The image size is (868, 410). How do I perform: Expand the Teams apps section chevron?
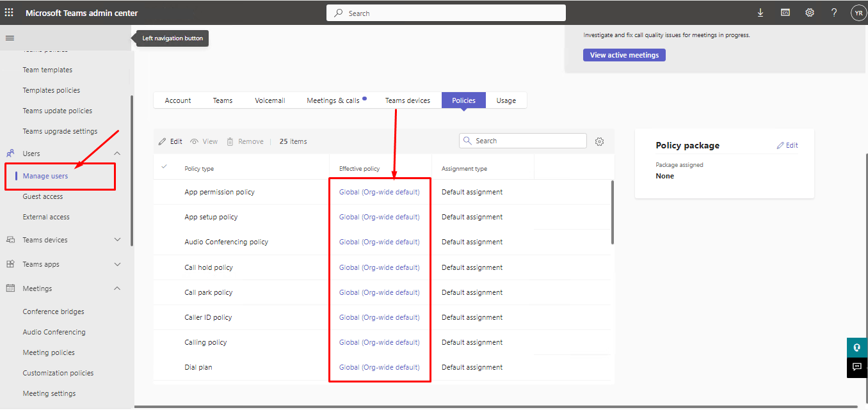(117, 264)
